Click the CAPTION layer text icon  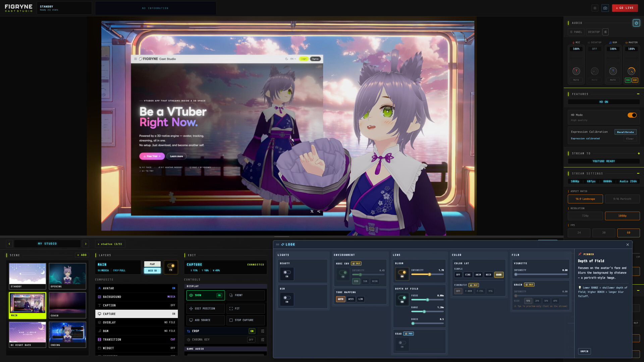click(x=100, y=305)
